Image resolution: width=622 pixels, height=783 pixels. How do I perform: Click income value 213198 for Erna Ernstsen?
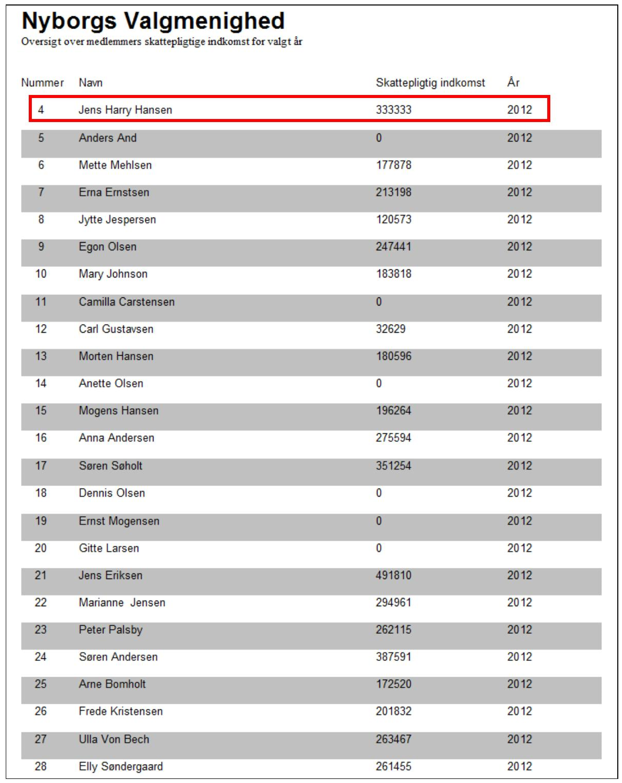pos(393,192)
